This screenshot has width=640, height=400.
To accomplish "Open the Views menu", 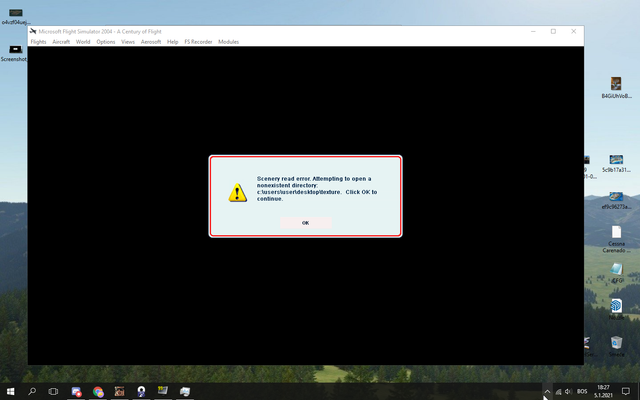I will tap(128, 42).
